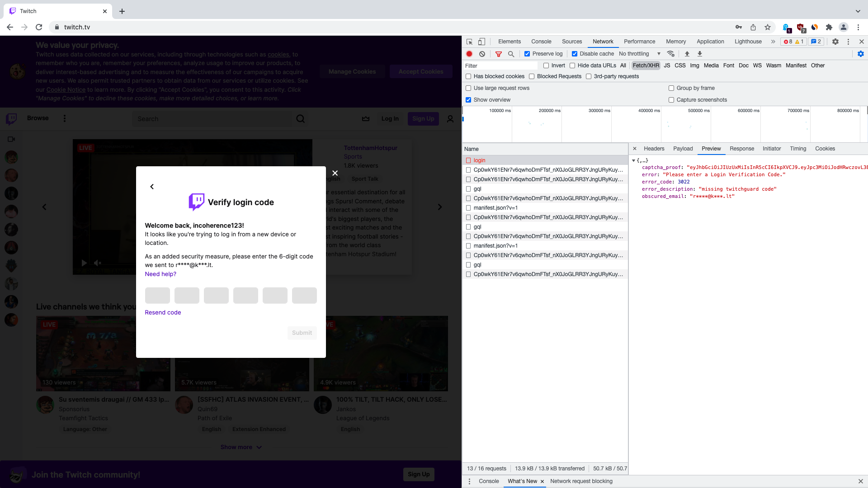
Task: Expand more DevTools tabs chevron
Action: pyautogui.click(x=773, y=42)
